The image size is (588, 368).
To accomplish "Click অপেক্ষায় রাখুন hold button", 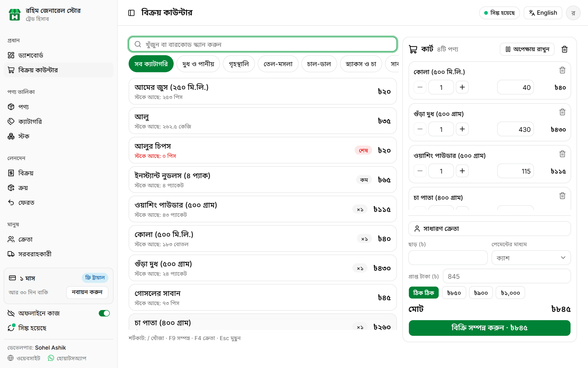I will click(527, 49).
